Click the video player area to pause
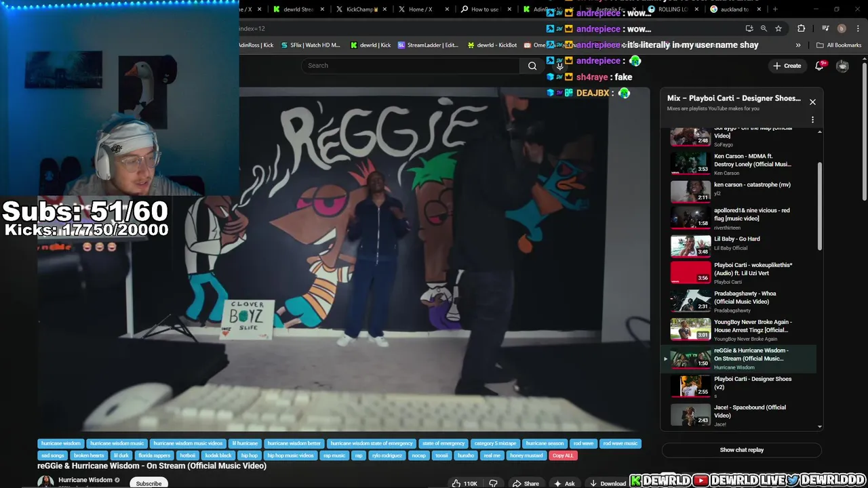This screenshot has width=868, height=488. [343, 259]
